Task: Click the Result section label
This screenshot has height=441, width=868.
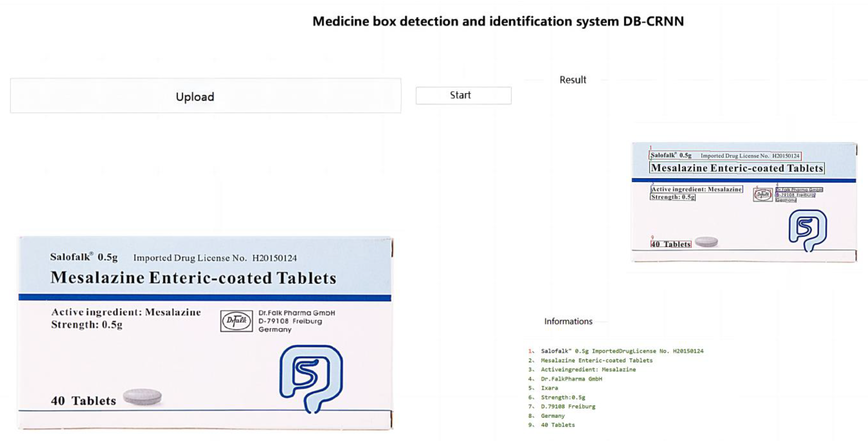Action: click(x=573, y=80)
